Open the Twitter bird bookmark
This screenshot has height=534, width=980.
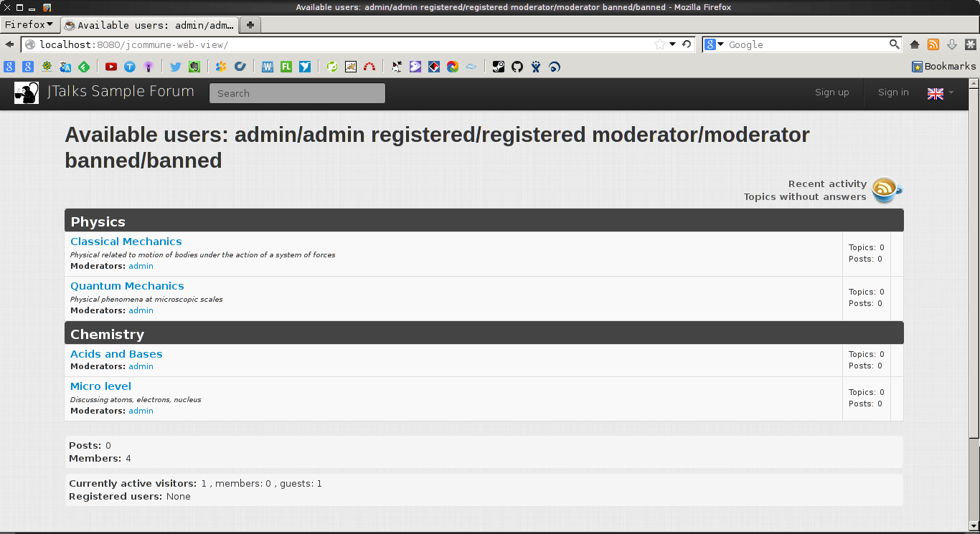coord(175,67)
